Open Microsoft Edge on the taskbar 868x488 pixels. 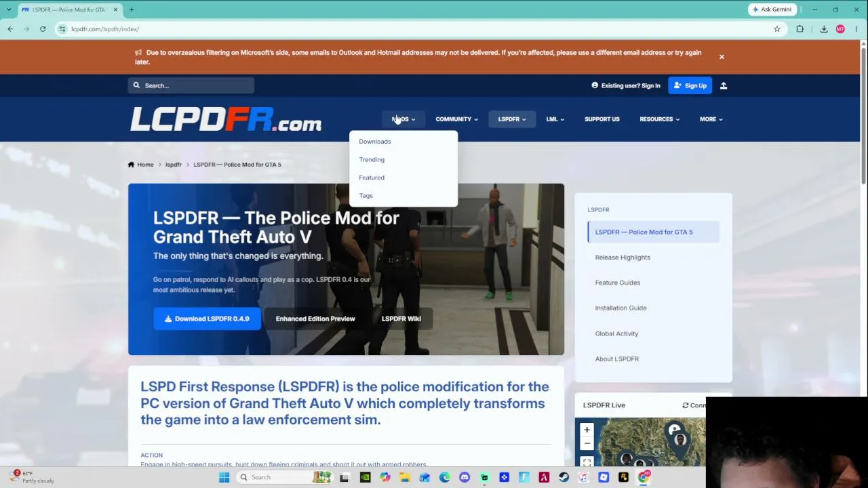click(x=444, y=477)
